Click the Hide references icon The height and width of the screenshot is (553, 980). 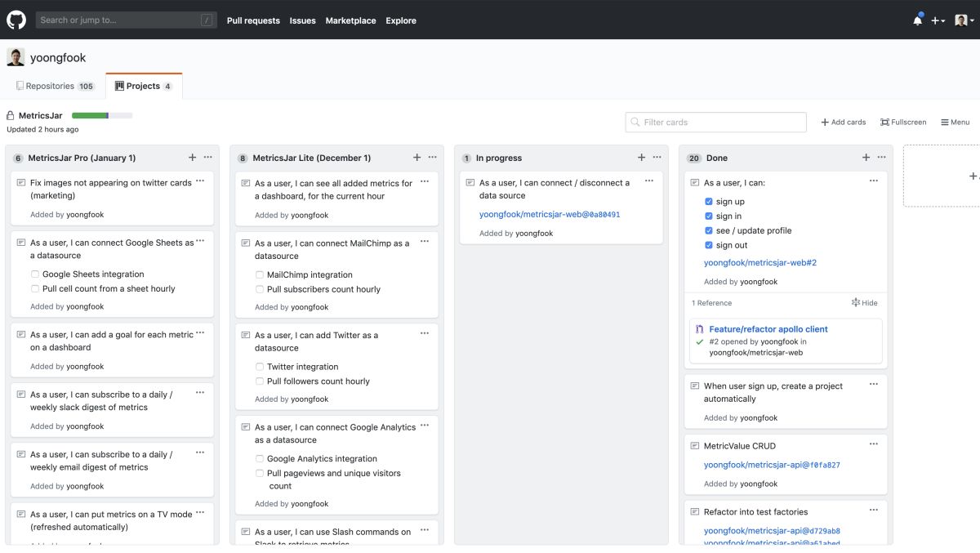(856, 302)
